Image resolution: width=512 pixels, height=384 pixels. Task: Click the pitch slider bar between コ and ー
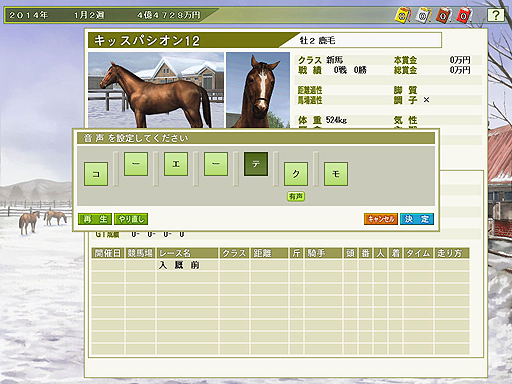(x=116, y=169)
